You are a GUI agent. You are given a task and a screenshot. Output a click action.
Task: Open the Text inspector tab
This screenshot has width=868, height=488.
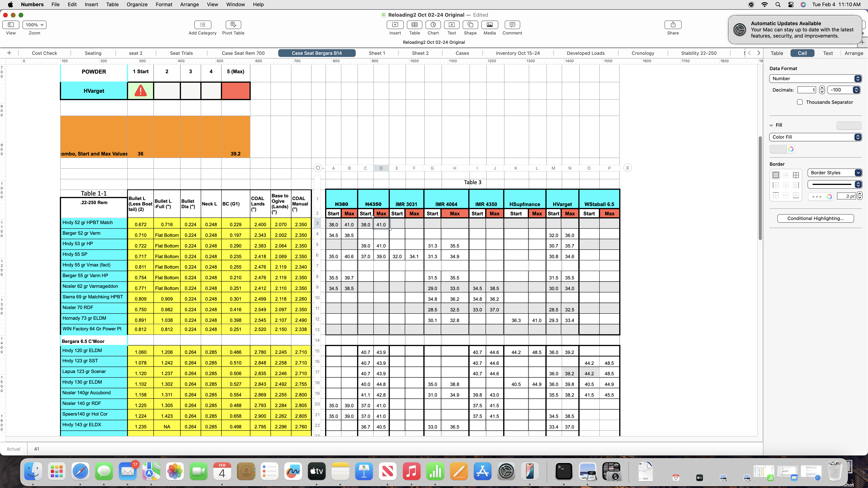click(x=828, y=53)
